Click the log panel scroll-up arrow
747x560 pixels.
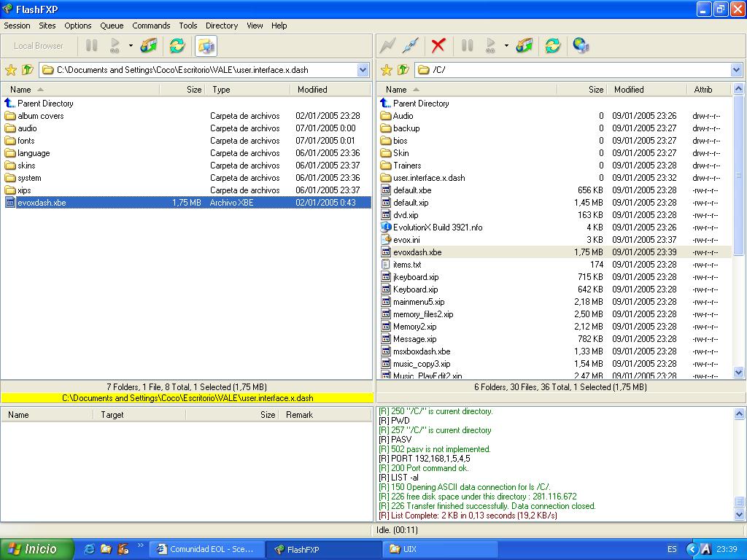coord(739,413)
